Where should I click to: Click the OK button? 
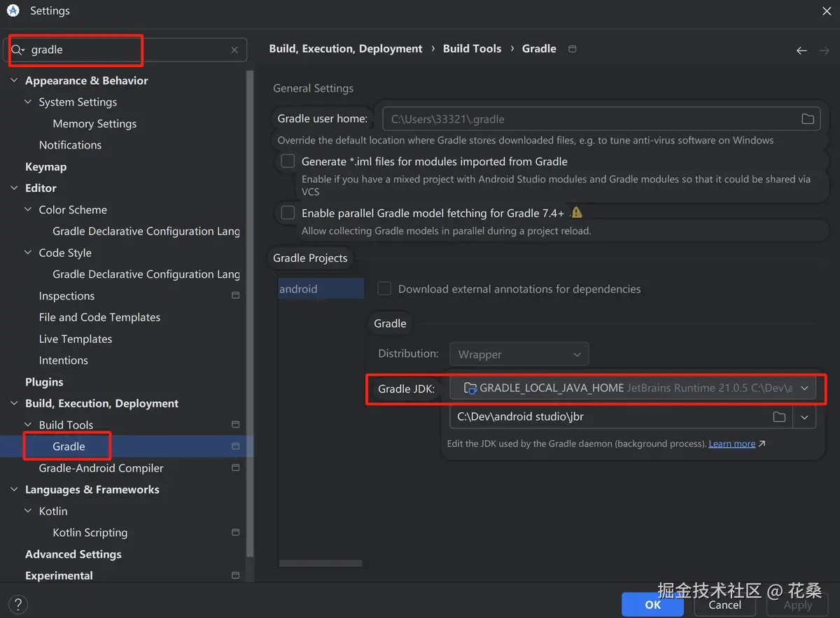pos(652,605)
